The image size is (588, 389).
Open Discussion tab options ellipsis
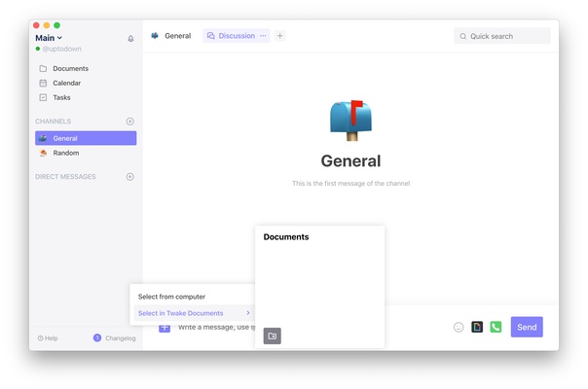click(263, 36)
